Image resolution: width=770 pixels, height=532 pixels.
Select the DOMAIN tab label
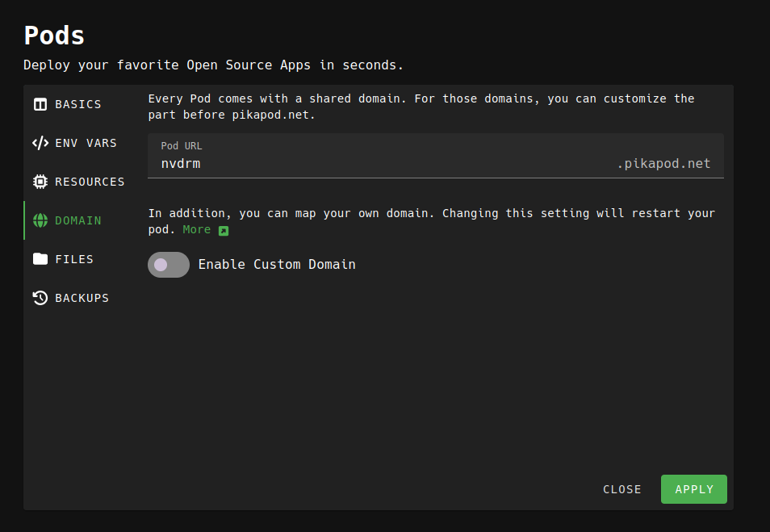78,220
